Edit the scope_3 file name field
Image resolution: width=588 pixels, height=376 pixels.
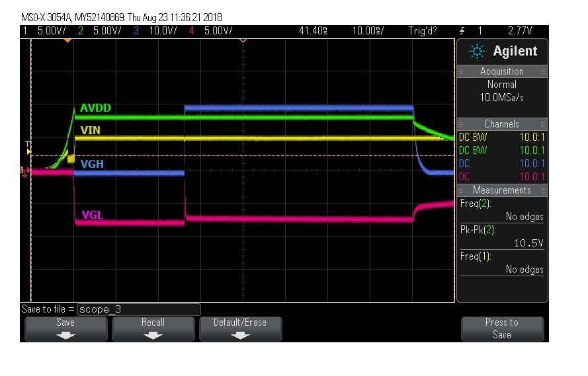pos(139,309)
